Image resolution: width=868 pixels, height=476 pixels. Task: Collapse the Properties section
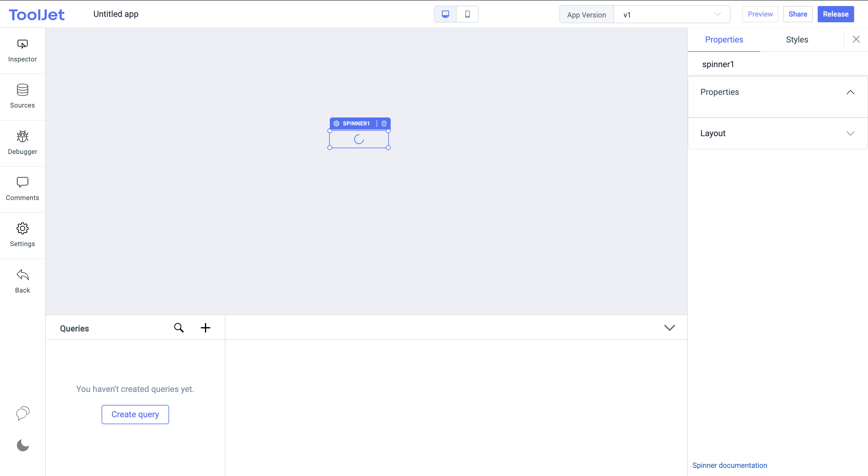pyautogui.click(x=851, y=92)
